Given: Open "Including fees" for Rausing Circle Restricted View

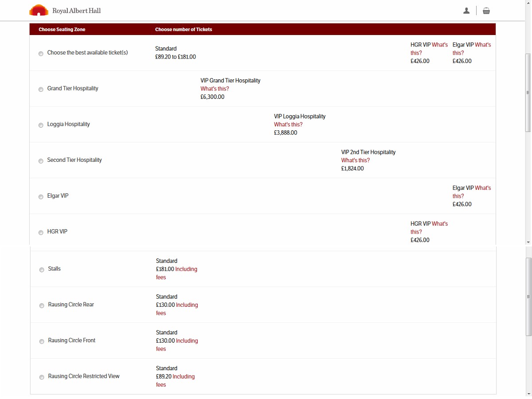Looking at the screenshot, I should tap(175, 381).
